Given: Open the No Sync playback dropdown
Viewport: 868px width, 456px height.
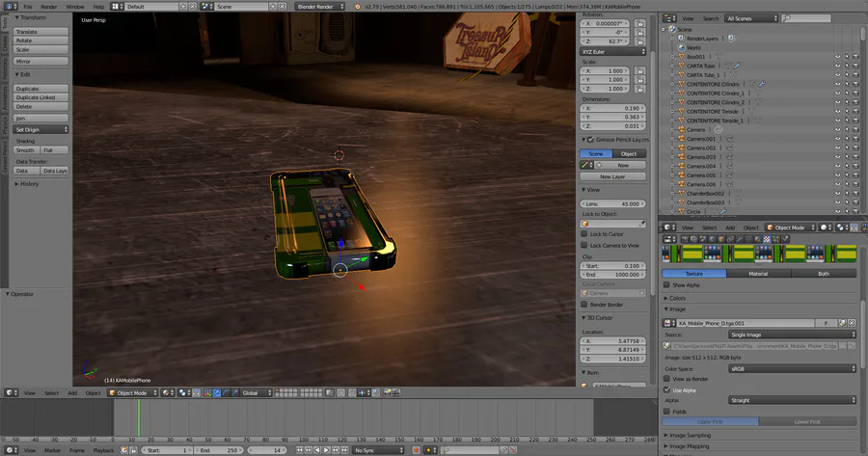Looking at the screenshot, I should point(377,450).
